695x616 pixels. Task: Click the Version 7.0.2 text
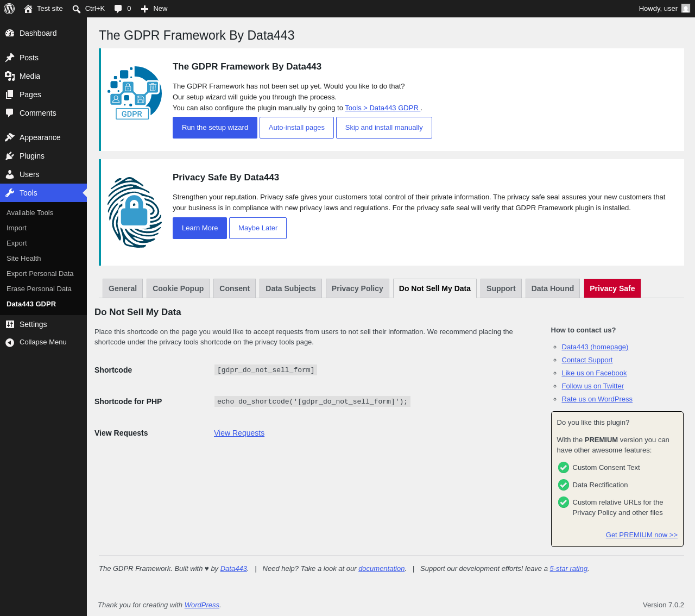coord(664,605)
